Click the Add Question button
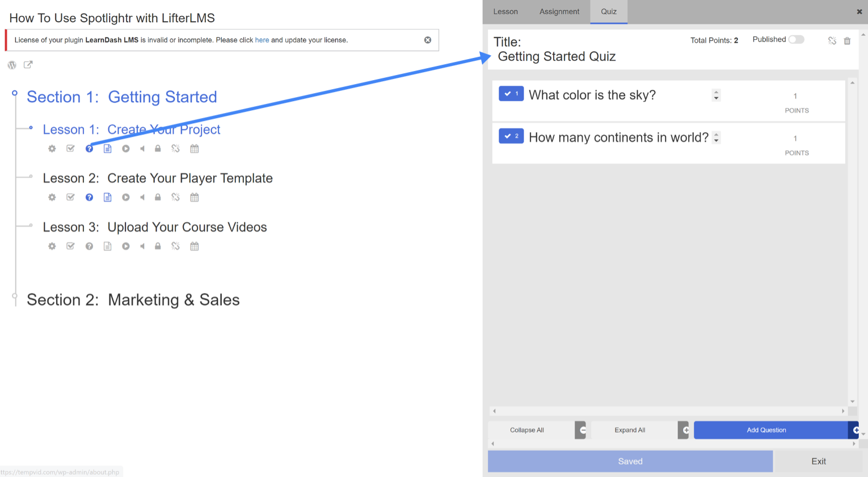Screen dimensions: 868x477 (x=771, y=430)
